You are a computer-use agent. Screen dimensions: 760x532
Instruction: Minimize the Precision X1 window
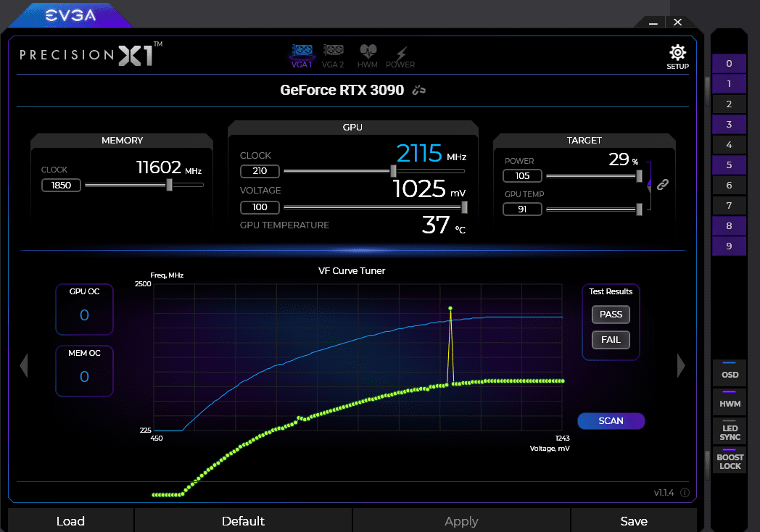(x=653, y=22)
